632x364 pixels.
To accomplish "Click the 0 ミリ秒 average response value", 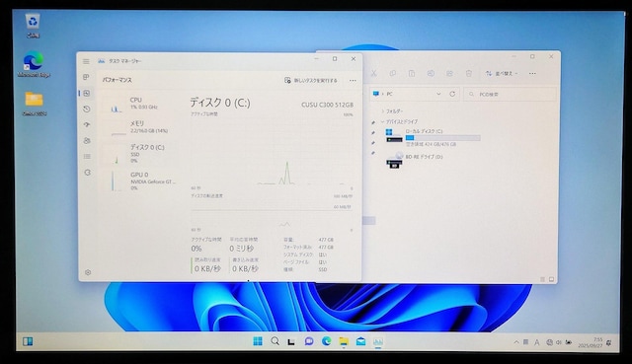I will pyautogui.click(x=241, y=249).
